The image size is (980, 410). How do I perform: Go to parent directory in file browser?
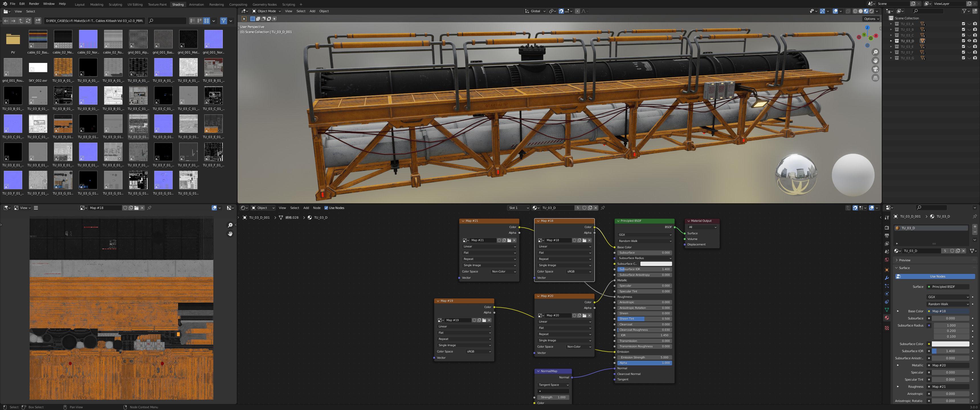(x=21, y=21)
